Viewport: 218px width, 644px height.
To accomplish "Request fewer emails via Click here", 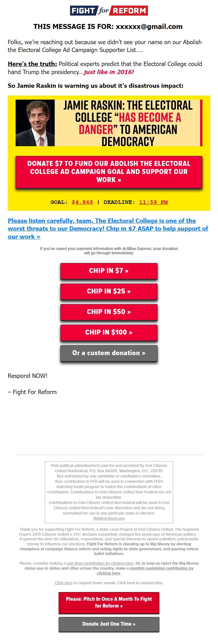I will pos(64,583).
